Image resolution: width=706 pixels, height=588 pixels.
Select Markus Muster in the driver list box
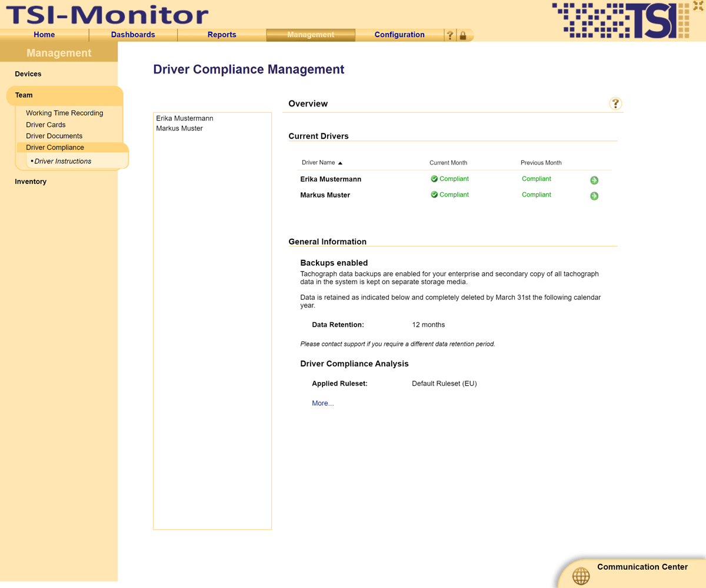tap(179, 128)
